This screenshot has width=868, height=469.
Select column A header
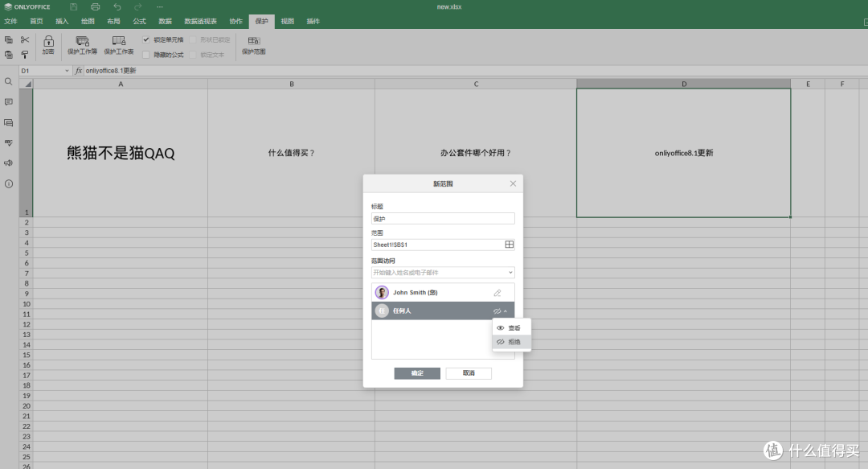(x=120, y=84)
